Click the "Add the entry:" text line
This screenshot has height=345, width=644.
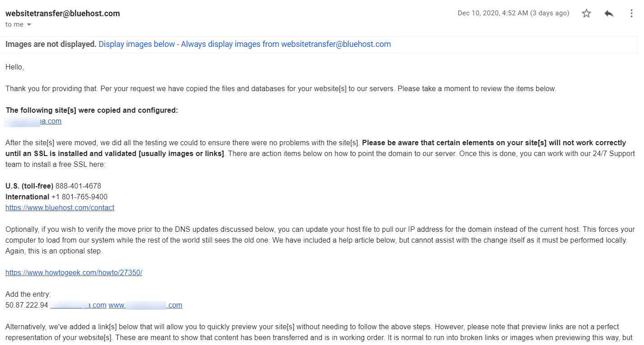tap(28, 294)
